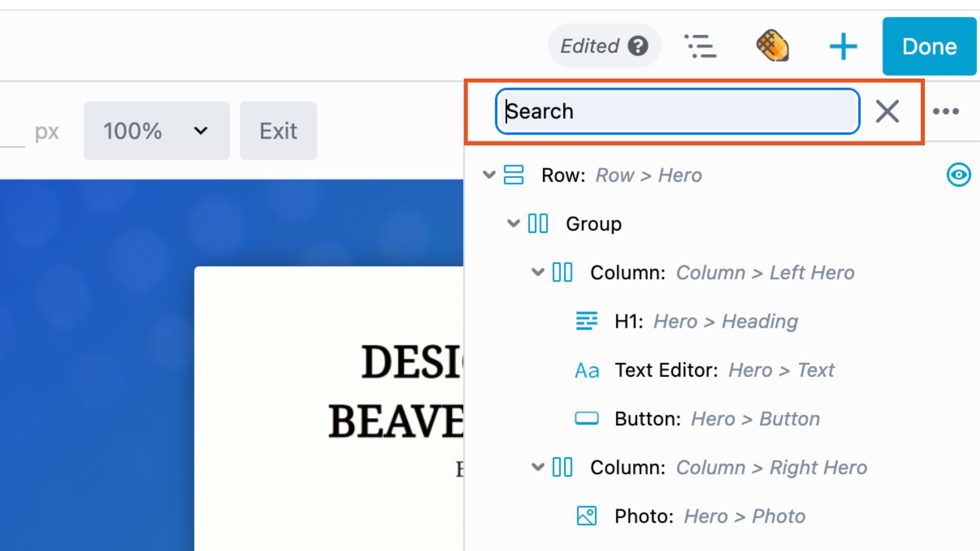This screenshot has height=551, width=980.
Task: Collapse the Left Hero column node
Action: click(537, 272)
